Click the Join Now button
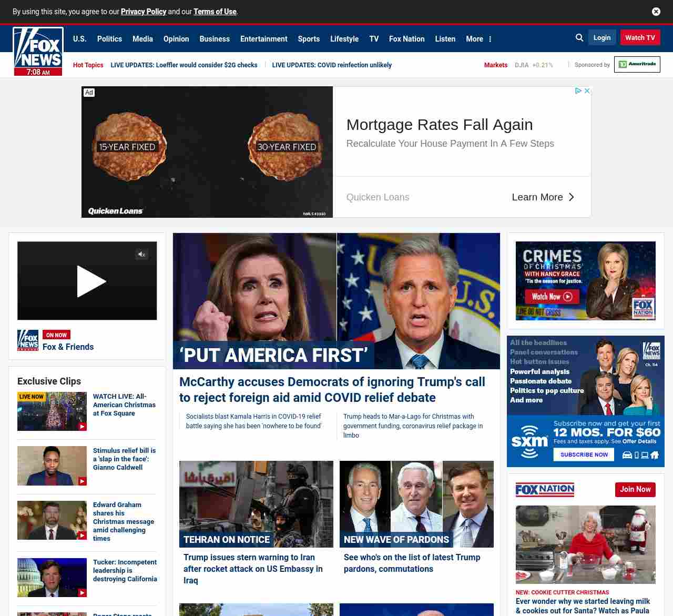 (635, 490)
